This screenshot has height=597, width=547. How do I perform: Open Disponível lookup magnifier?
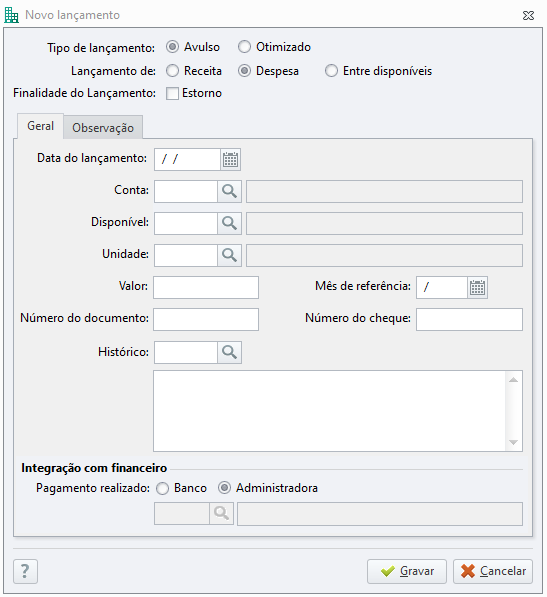coord(229,223)
